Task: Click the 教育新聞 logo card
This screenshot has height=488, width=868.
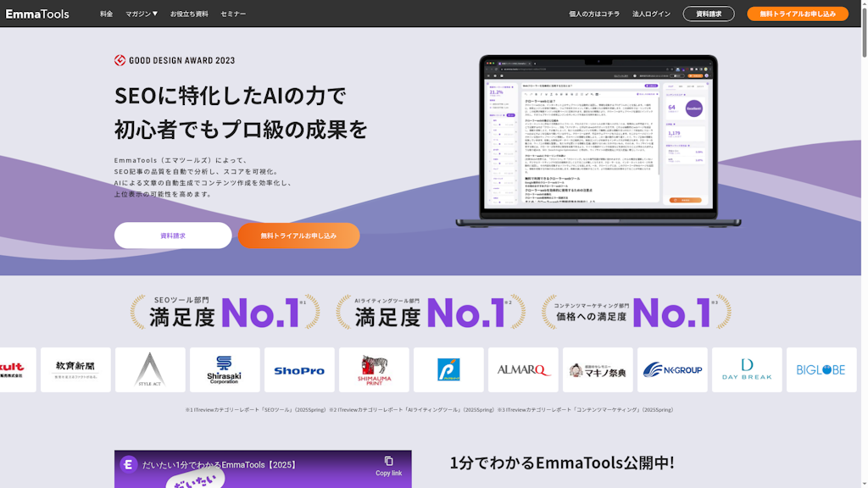Action: click(75, 369)
